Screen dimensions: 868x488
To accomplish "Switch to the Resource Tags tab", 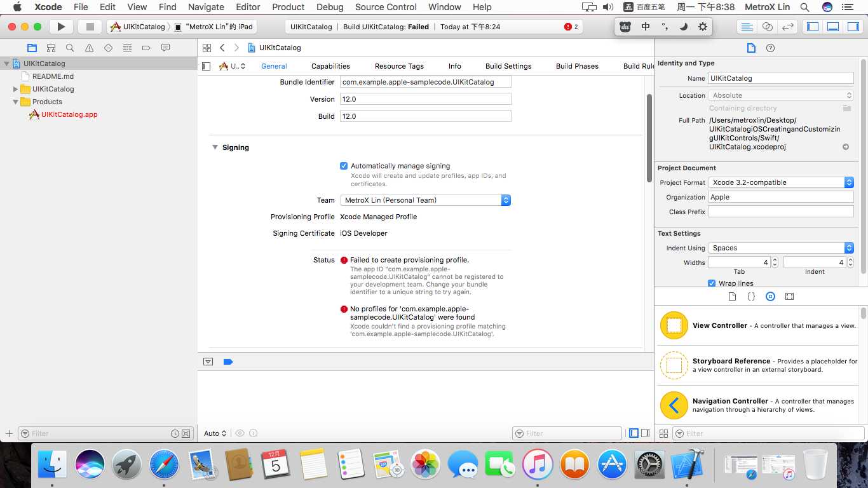I will pyautogui.click(x=399, y=66).
